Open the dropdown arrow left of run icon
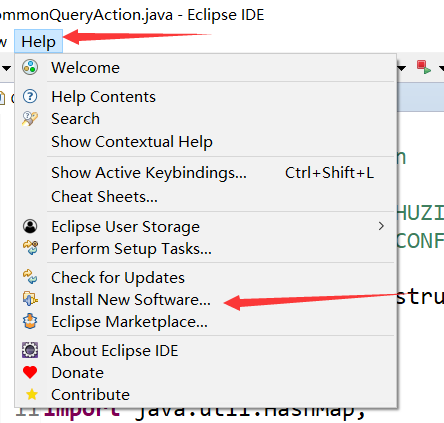Screen dimensions: 444x423 coord(402,68)
